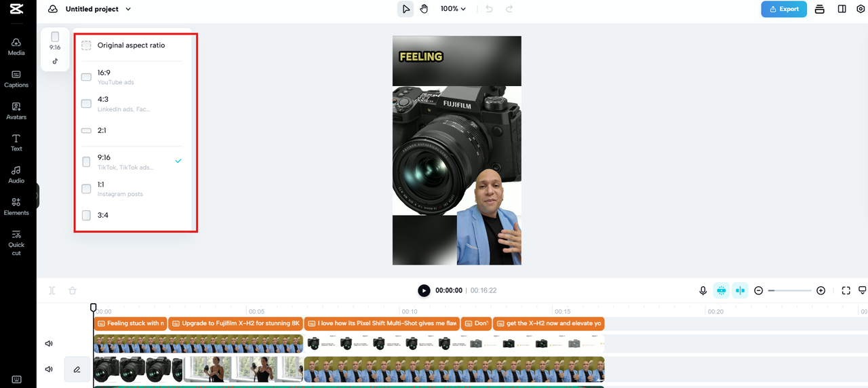Click the cloud save status icon
This screenshot has height=388, width=868.
click(53, 9)
